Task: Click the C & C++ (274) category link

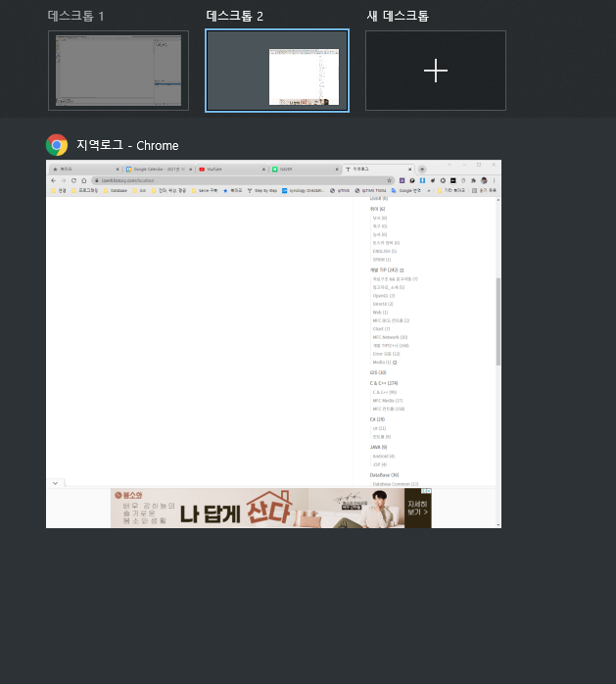Action: (384, 383)
